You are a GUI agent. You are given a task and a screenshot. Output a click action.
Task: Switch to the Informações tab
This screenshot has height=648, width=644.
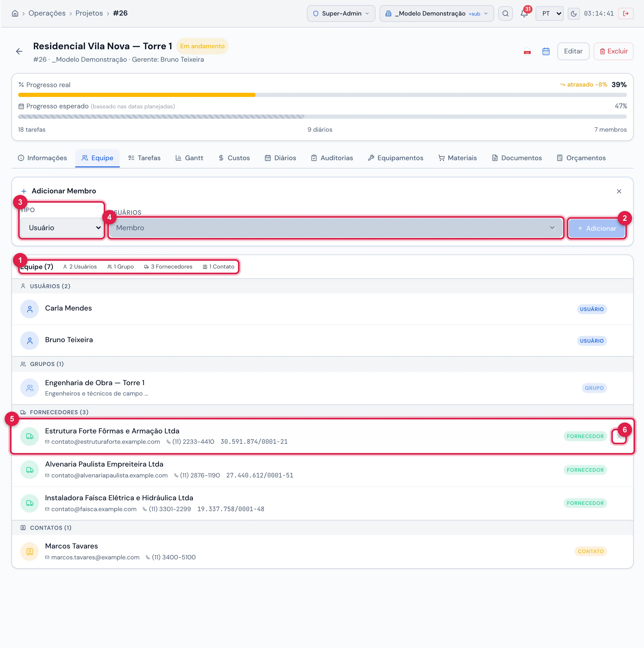coord(42,158)
